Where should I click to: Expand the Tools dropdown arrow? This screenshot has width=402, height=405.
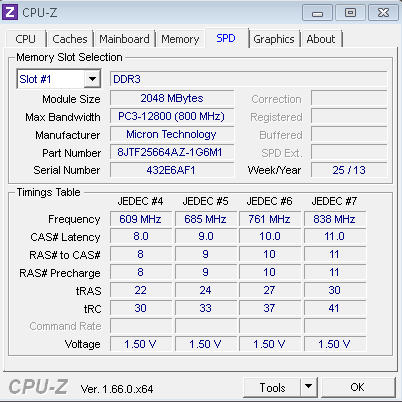pos(309,387)
